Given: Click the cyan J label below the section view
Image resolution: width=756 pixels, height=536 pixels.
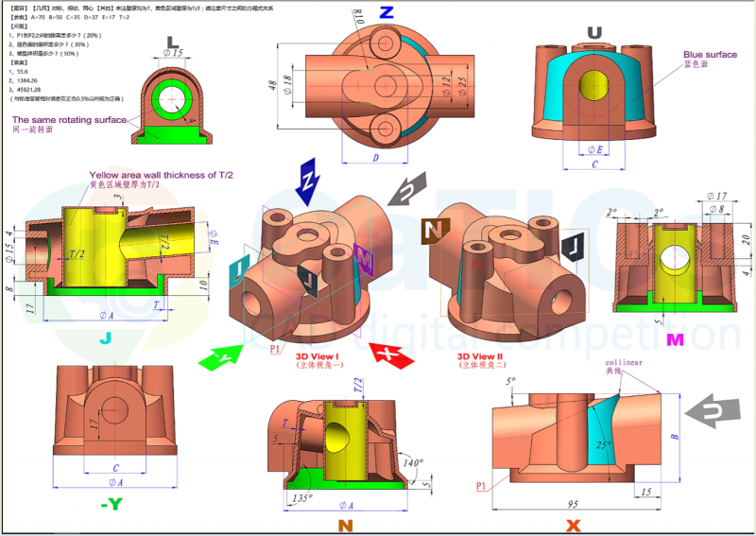Looking at the screenshot, I should pos(105,338).
